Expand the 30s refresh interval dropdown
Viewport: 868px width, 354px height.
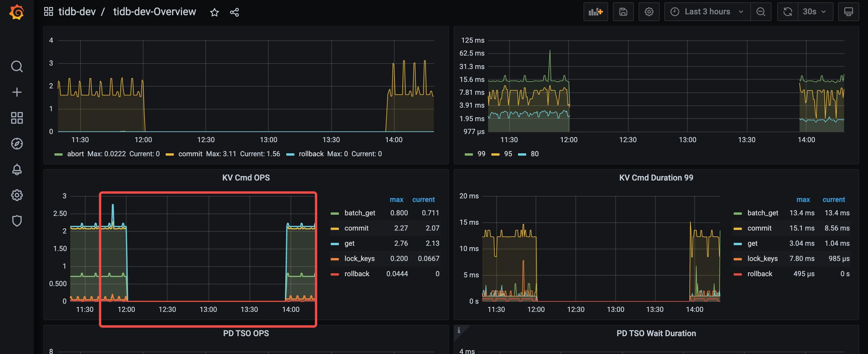(x=815, y=12)
